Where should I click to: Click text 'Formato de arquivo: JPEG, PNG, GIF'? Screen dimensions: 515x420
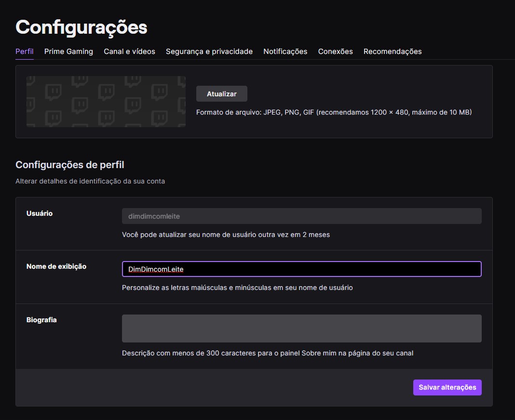pyautogui.click(x=255, y=112)
